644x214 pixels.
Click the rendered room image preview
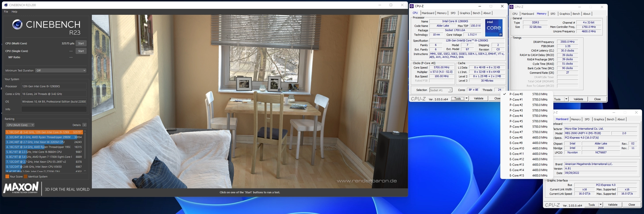coord(250,101)
